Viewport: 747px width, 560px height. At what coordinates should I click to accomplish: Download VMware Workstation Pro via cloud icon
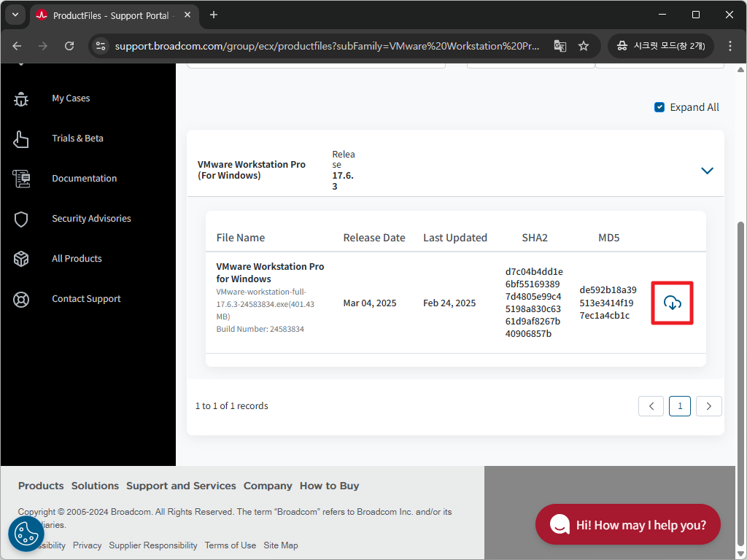pyautogui.click(x=672, y=303)
